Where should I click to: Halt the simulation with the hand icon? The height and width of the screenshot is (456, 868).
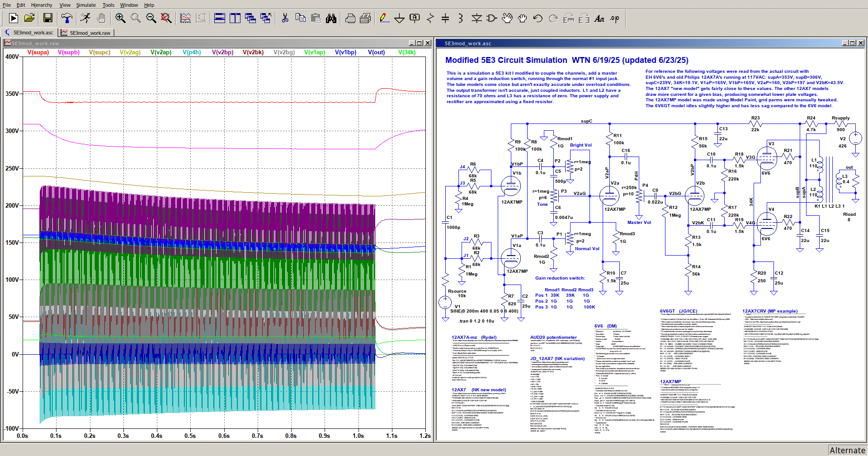point(101,18)
